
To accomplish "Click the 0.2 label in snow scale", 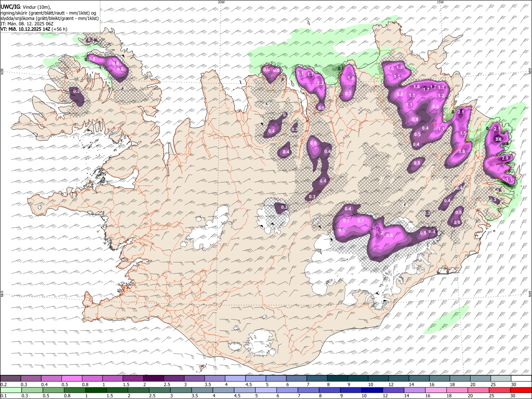I will click(x=3, y=384).
